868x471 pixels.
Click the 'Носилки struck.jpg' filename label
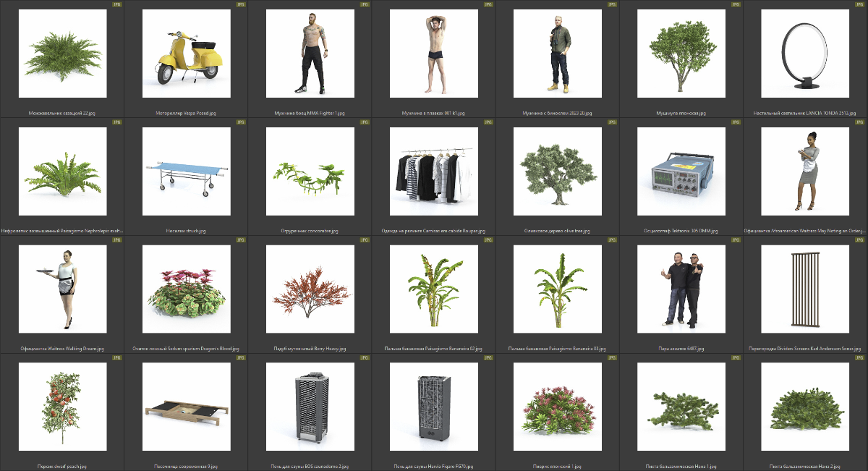186,232
